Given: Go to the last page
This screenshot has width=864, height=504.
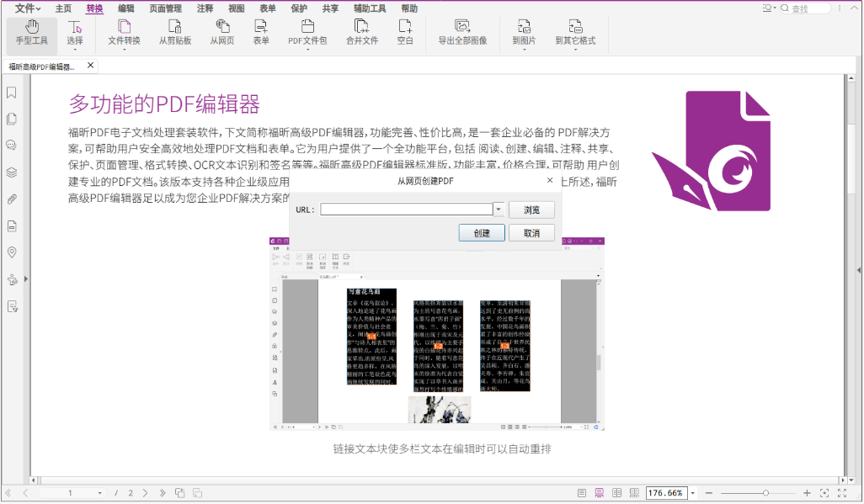Looking at the screenshot, I should coord(163,493).
